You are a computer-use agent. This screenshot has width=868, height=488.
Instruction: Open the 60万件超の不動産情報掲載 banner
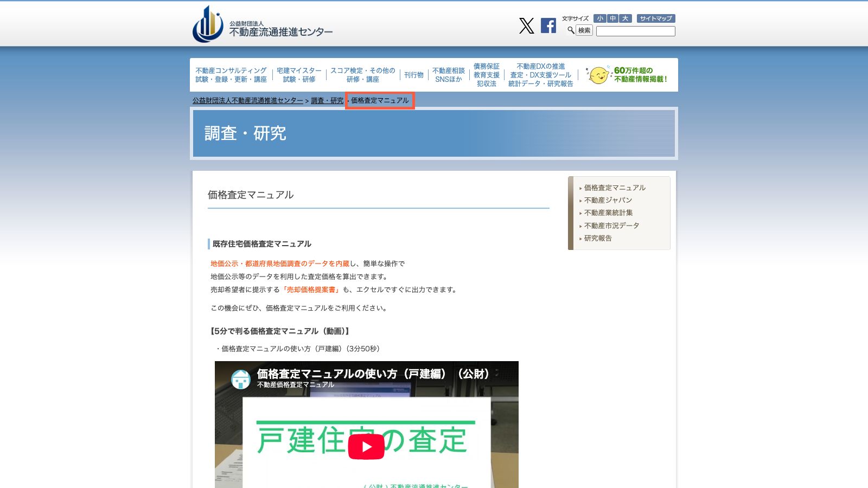(x=627, y=75)
